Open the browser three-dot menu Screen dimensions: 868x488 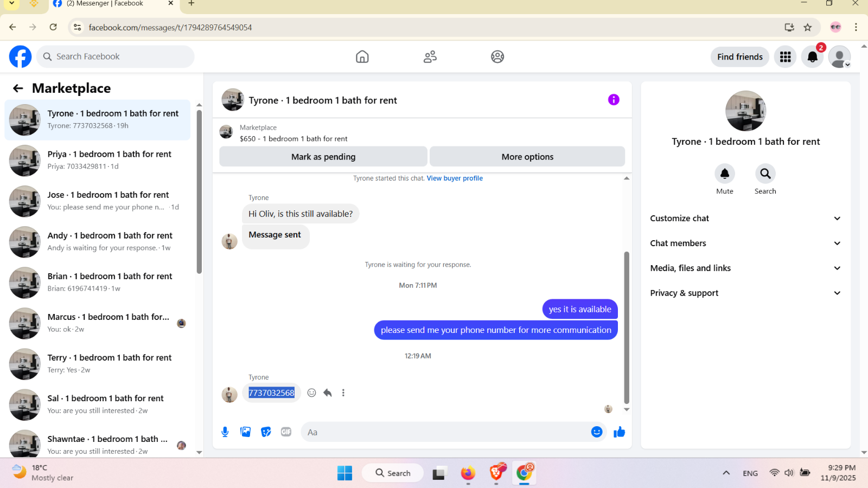856,27
